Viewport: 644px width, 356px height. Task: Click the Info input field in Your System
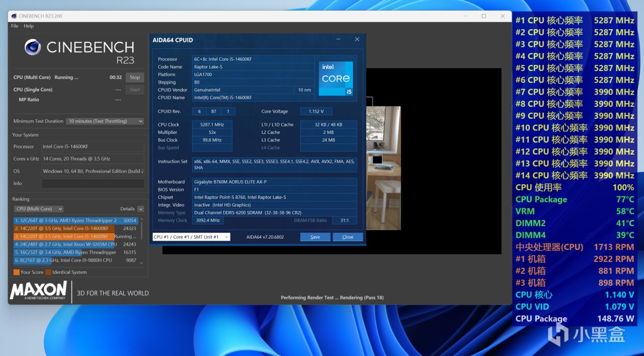[93, 183]
